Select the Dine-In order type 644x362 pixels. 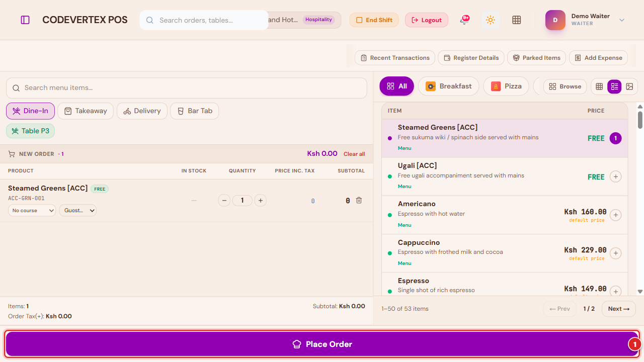click(30, 111)
